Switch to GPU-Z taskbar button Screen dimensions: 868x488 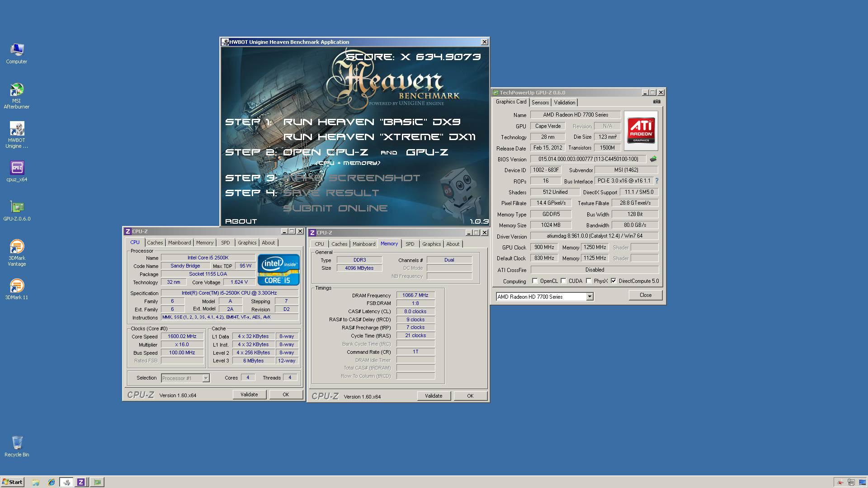(97, 482)
